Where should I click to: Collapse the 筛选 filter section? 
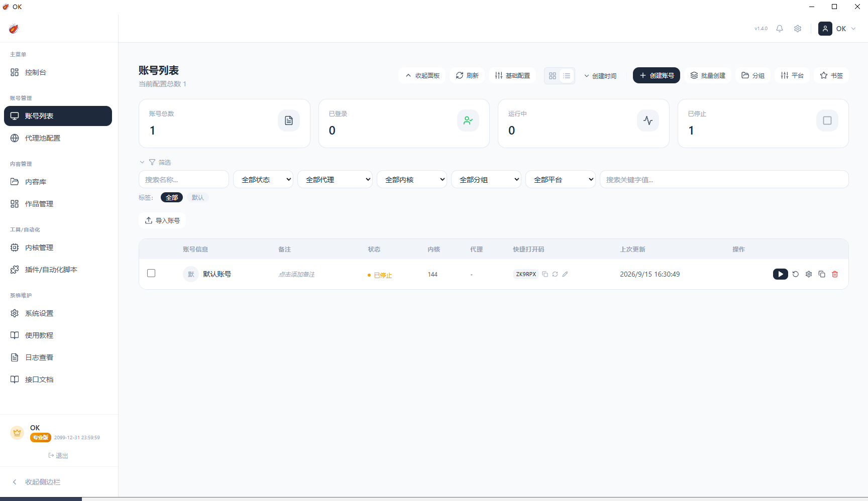[x=155, y=162]
